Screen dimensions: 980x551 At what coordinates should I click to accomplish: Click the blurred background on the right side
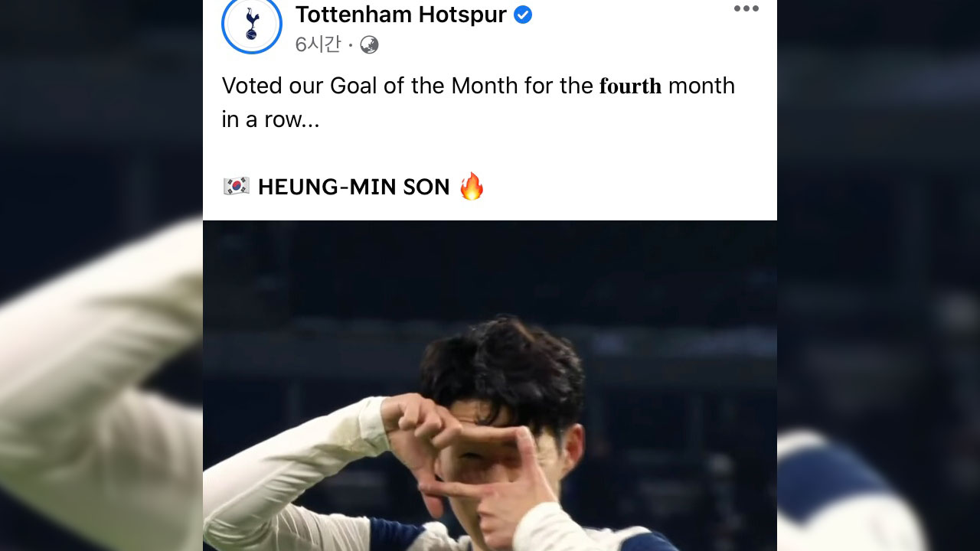click(878, 275)
